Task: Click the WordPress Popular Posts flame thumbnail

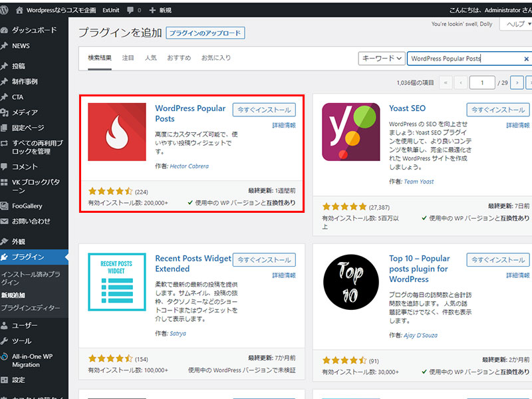Action: point(117,132)
